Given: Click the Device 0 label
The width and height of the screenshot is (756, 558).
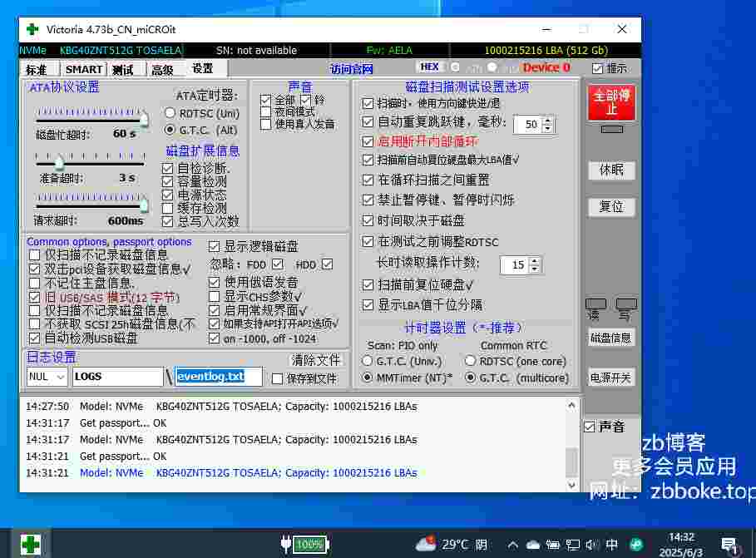Looking at the screenshot, I should 546,67.
